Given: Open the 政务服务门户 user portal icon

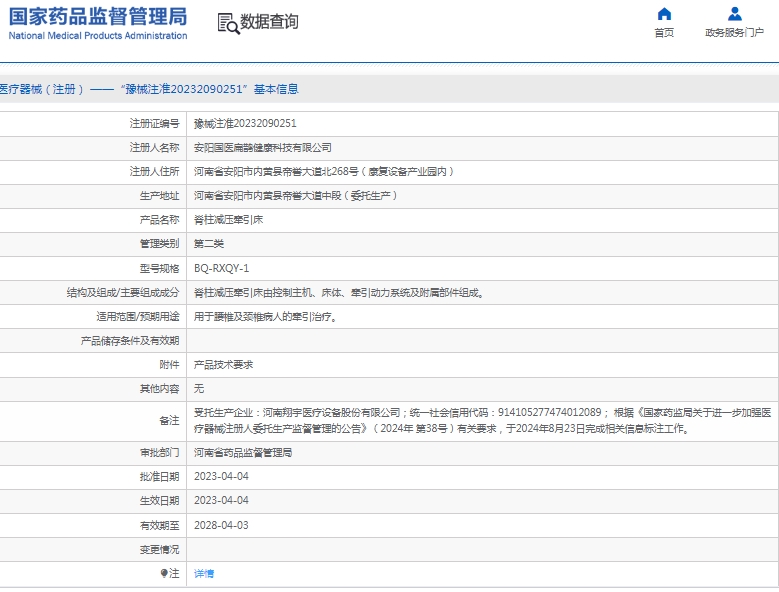Looking at the screenshot, I should pyautogui.click(x=734, y=14).
